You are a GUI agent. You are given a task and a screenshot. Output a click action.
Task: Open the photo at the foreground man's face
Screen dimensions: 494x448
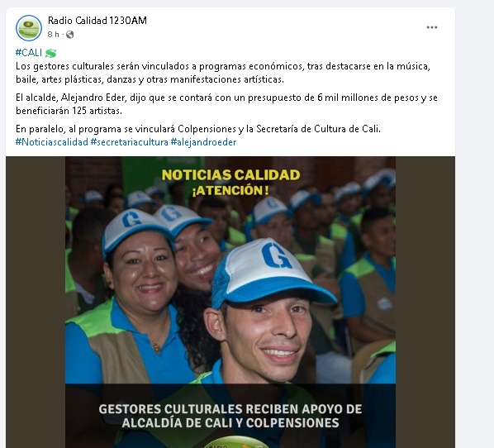tap(268, 334)
